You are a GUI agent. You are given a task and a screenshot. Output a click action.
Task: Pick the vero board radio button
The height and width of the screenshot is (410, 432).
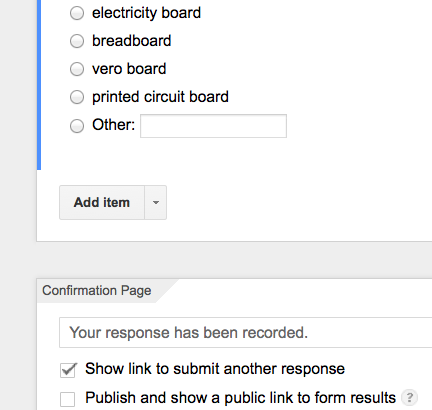click(x=77, y=69)
